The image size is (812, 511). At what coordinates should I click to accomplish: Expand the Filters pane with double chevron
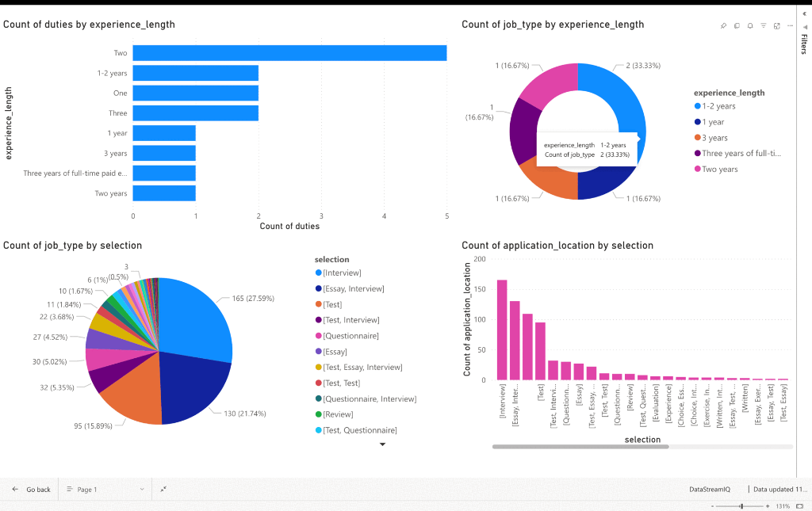click(x=805, y=13)
